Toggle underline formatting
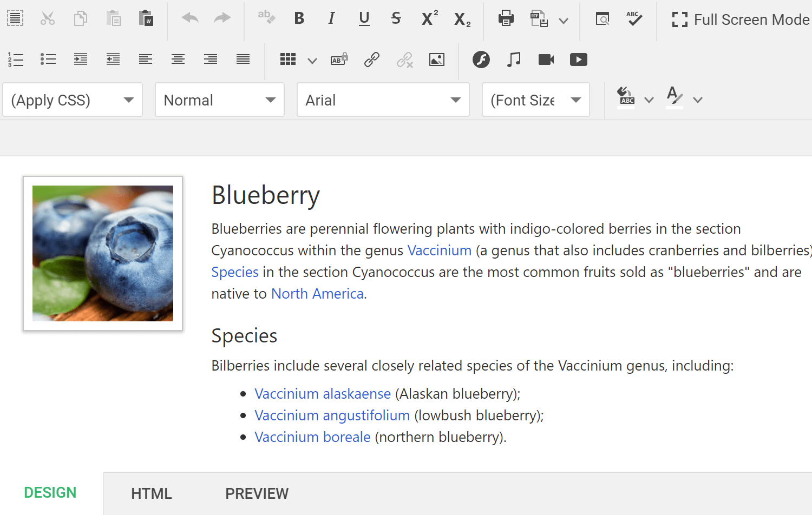The image size is (812, 515). [364, 19]
